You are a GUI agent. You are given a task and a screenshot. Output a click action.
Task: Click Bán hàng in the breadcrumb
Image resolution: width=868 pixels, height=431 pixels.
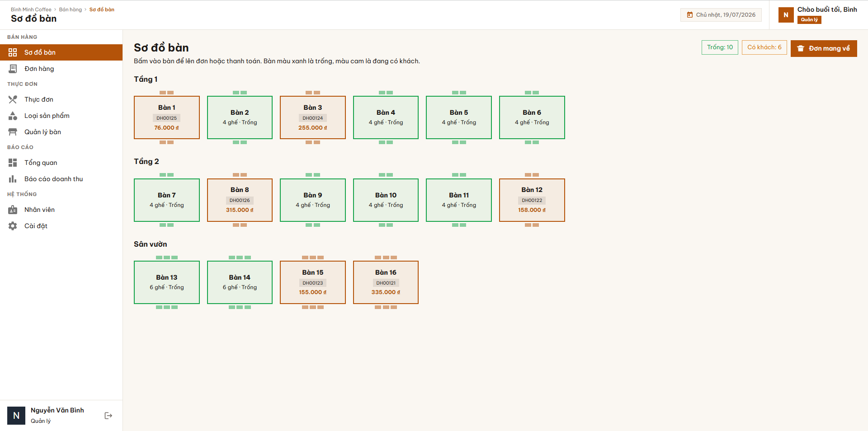[x=71, y=9]
